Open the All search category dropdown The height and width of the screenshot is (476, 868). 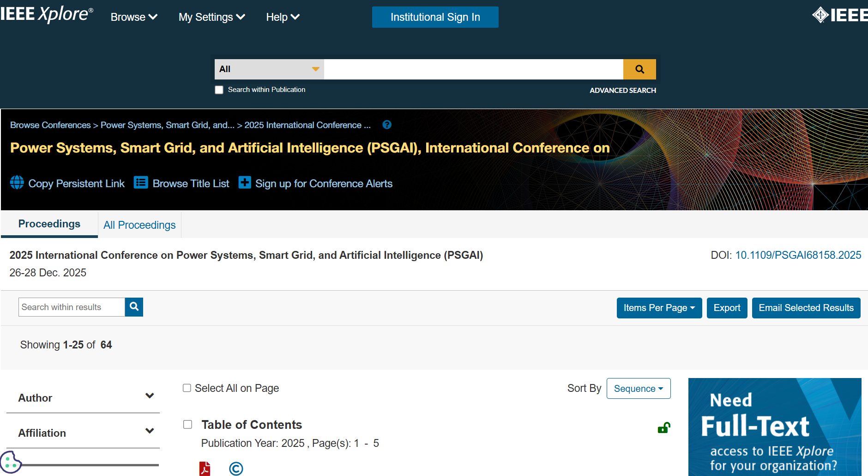tap(269, 69)
